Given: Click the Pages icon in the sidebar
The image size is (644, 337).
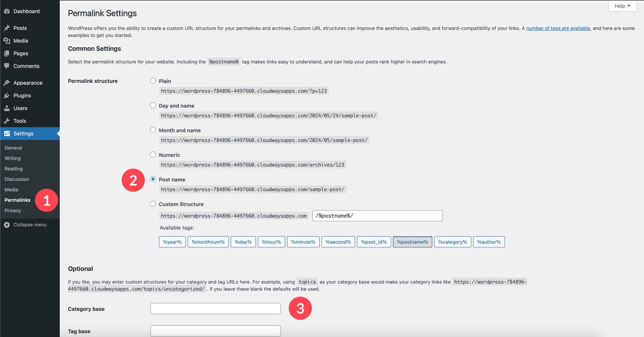Looking at the screenshot, I should point(7,53).
